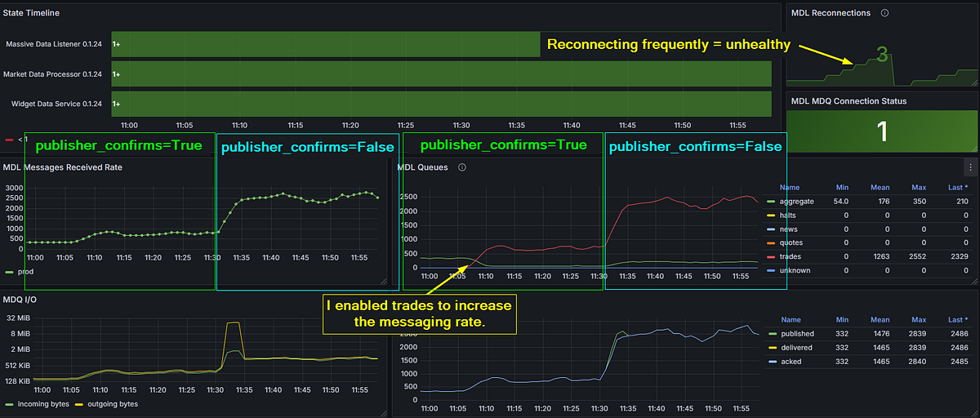Select the Market Data Processor 0.1.24 timeline bar
The image size is (980, 418).
[441, 74]
